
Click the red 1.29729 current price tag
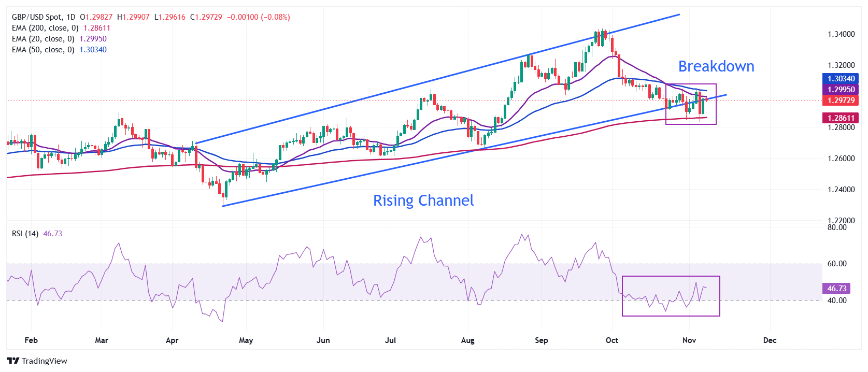pos(841,101)
